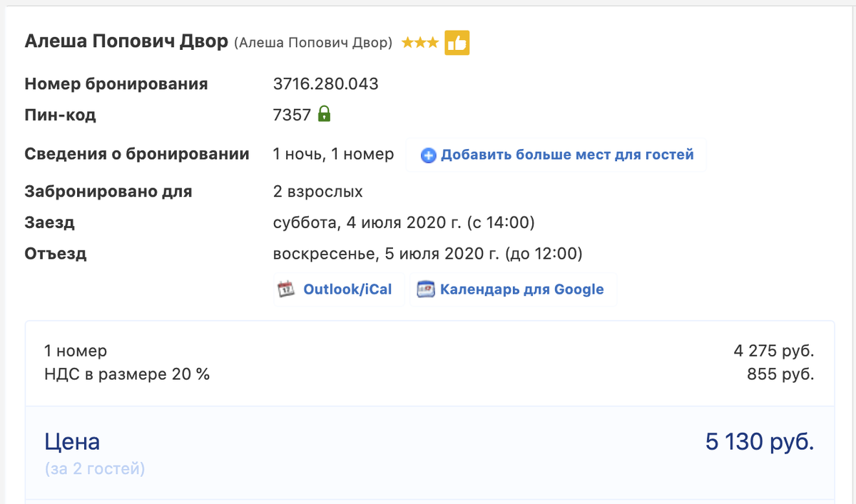Select the bold hotel title "Алеша Попович Двор"
856x504 pixels.
tap(126, 41)
